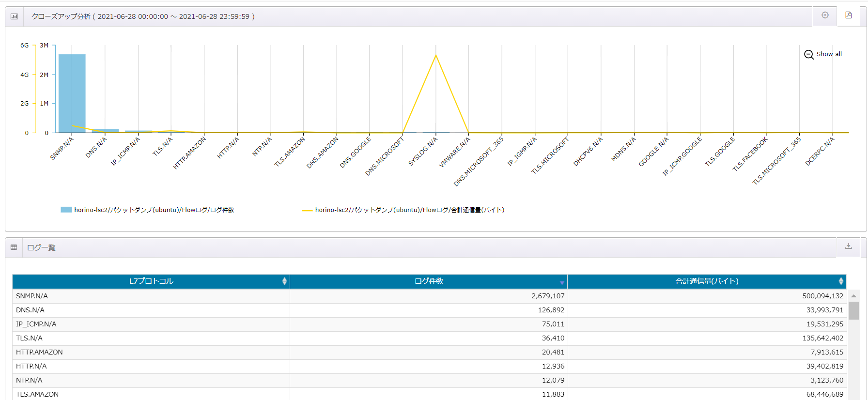Sort by 合計通信量(バイト) column header
Screen dimensions: 868x400
point(707,281)
